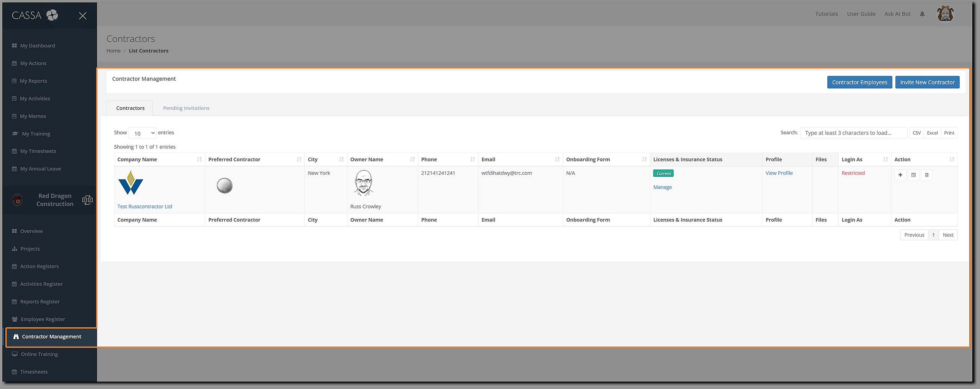This screenshot has width=980, height=389.
Task: Click the Invite New Contractor button
Action: coord(927,82)
